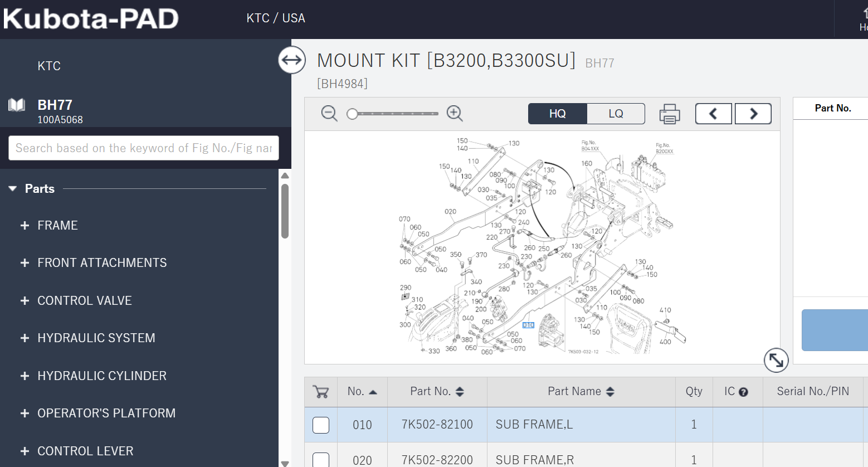Image resolution: width=868 pixels, height=467 pixels.
Task: Click the Fig No. keyword search field
Action: (144, 148)
